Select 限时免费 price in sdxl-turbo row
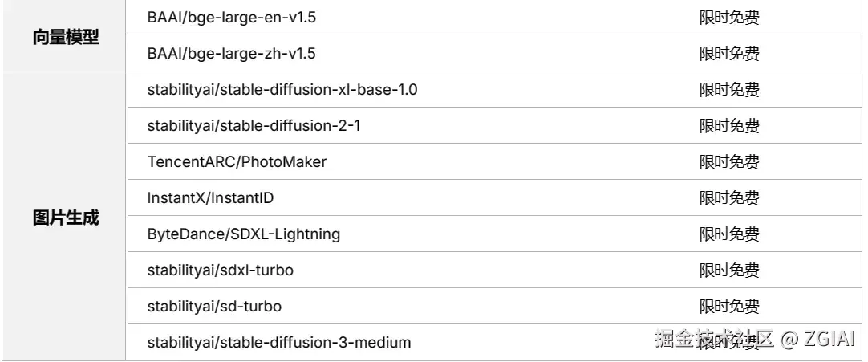Viewport: 868px width, 362px height. pos(728,270)
